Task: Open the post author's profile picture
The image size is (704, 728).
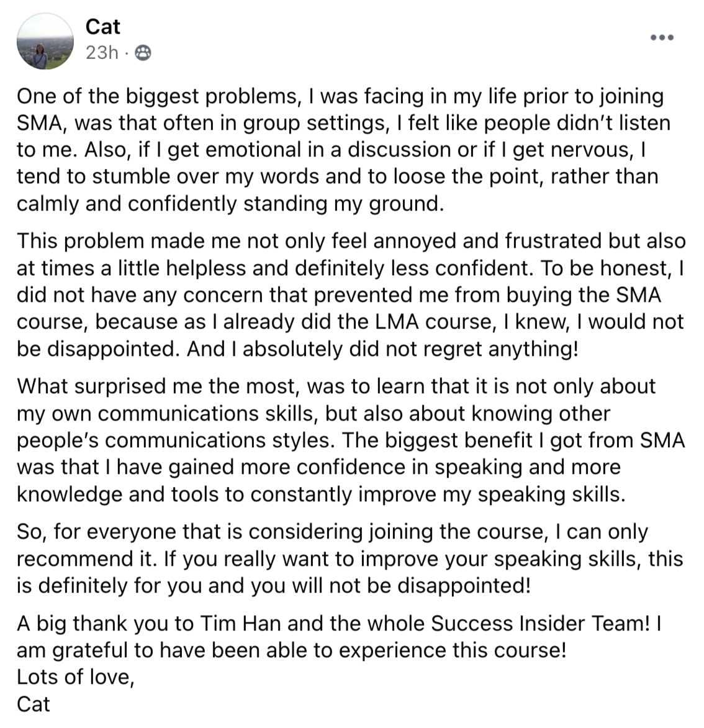Action: point(43,41)
